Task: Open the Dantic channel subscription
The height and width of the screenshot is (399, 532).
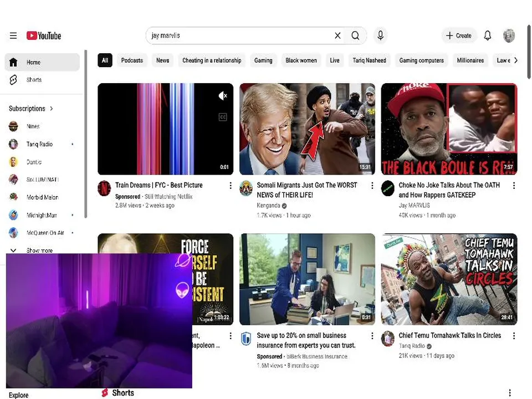Action: (42, 162)
